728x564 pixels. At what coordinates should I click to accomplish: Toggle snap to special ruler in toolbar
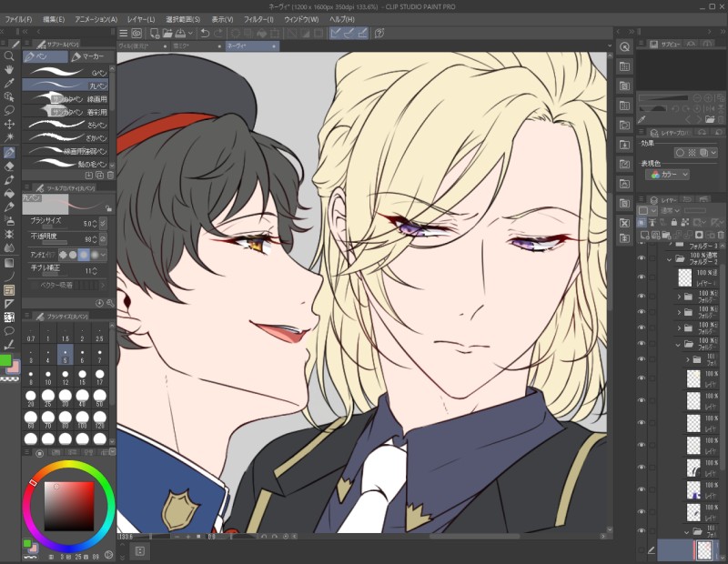point(349,33)
